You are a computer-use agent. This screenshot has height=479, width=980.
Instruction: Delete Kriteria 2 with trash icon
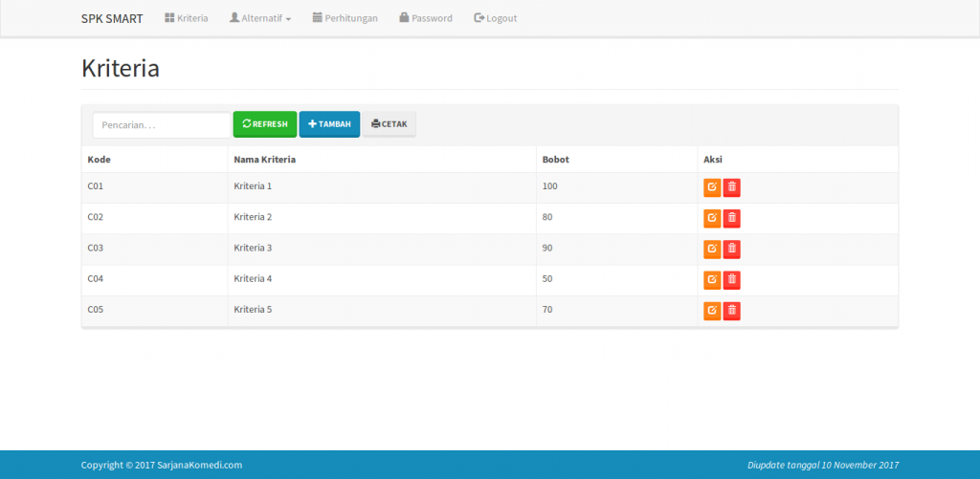click(732, 218)
